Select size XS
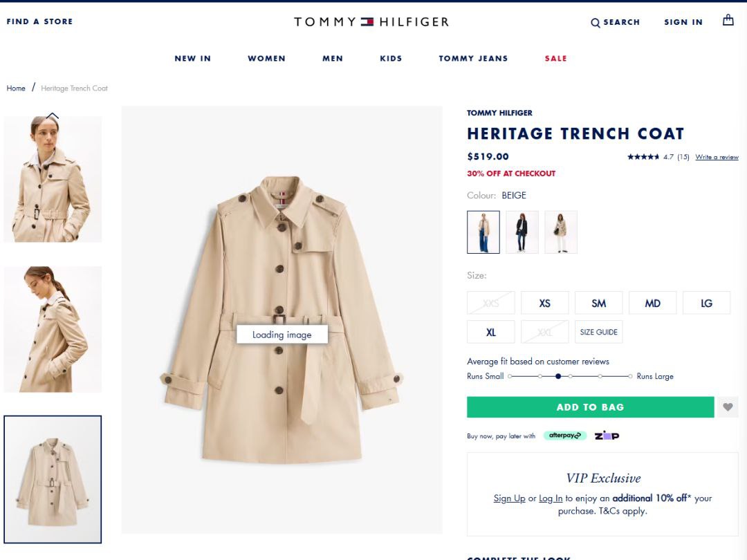Viewport: 747px width, 560px height. coord(545,303)
